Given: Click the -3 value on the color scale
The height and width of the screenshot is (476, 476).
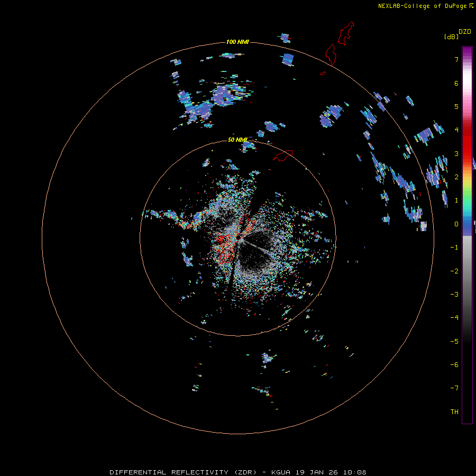Looking at the screenshot, I should pos(454,295).
